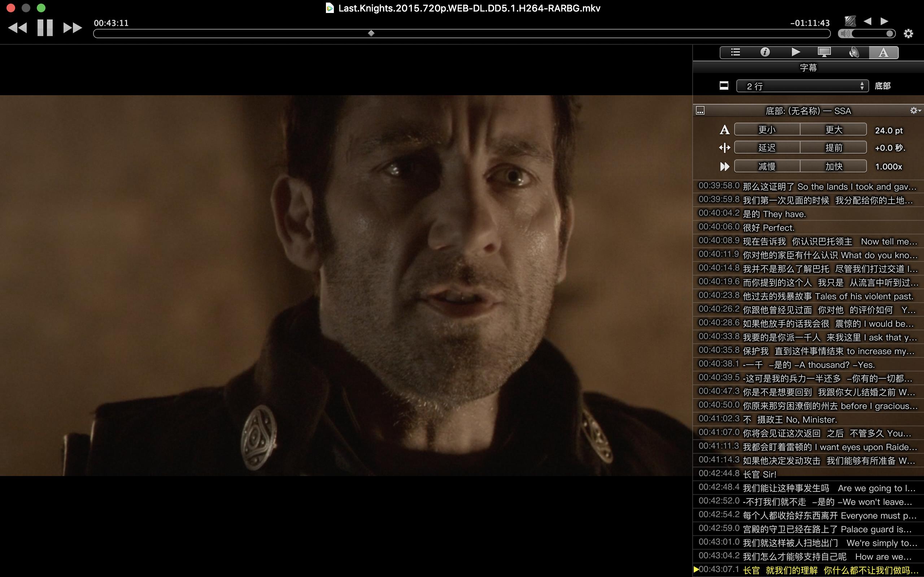Switch to the playback settings tab
The height and width of the screenshot is (577, 924).
[795, 52]
